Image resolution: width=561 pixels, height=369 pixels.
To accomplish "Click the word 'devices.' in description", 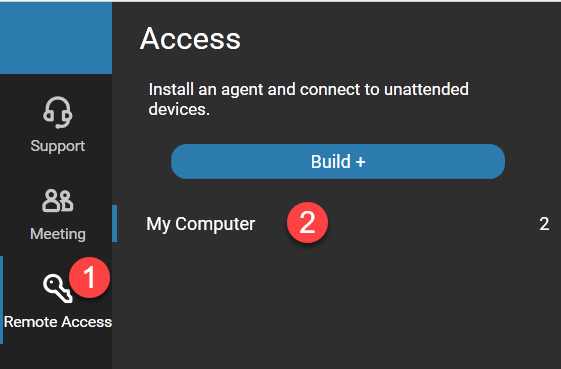I will (x=179, y=109).
